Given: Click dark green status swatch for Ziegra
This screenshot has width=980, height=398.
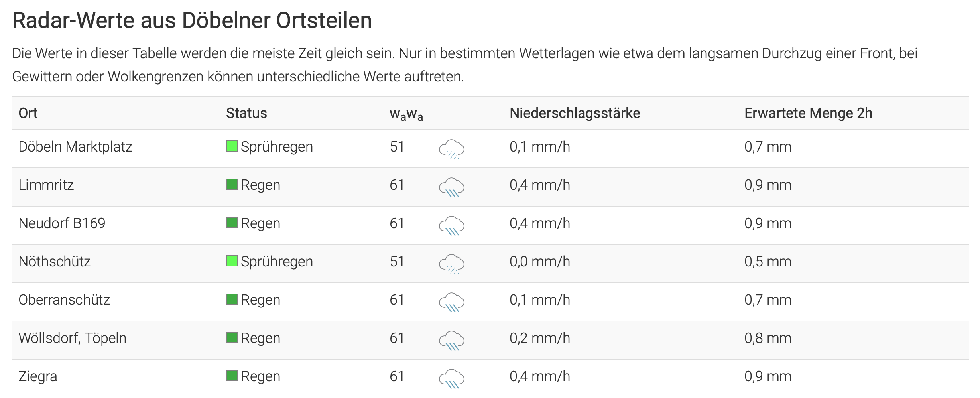Looking at the screenshot, I should [232, 376].
